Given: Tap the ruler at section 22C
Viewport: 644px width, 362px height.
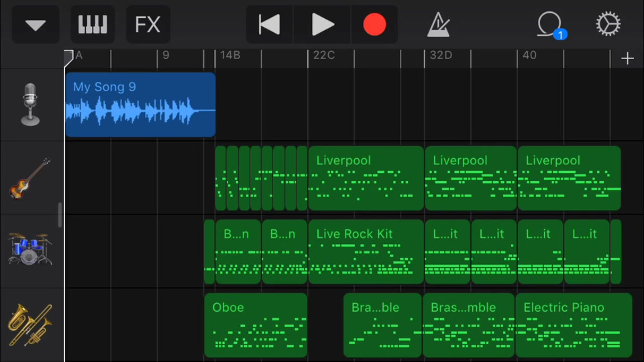Looking at the screenshot, I should click(x=323, y=56).
